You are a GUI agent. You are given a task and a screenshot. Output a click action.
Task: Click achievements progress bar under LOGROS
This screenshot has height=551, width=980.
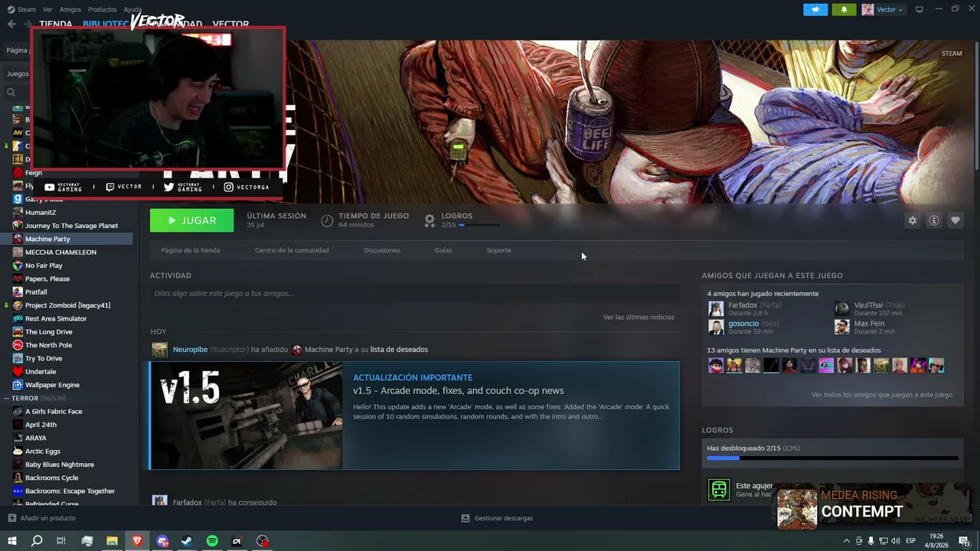[479, 225]
